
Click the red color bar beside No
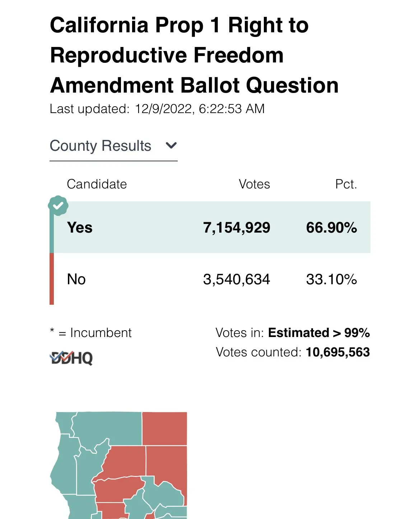[52, 279]
